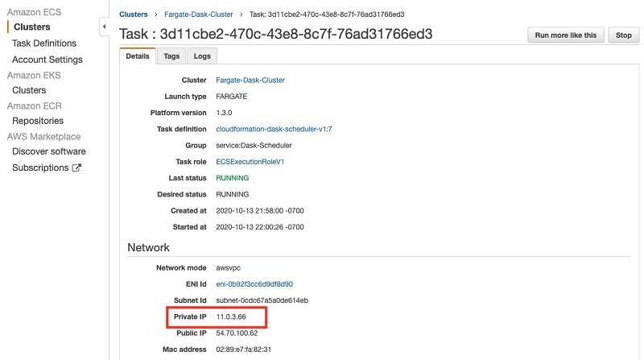The height and width of the screenshot is (360, 644).
Task: Open ENI eni-0b92f3cc6d9df8d90 link
Action: (254, 284)
